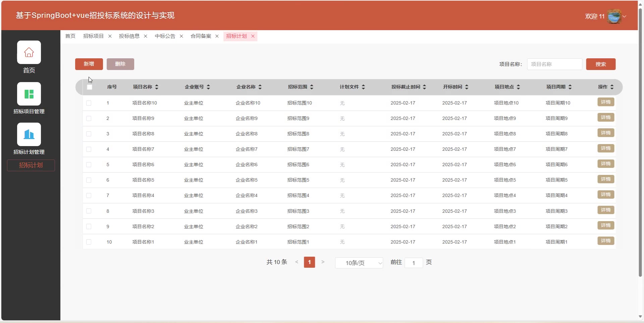This screenshot has height=323, width=644.
Task: Close the 招标项目 tab via its X icon
Action: click(x=110, y=36)
